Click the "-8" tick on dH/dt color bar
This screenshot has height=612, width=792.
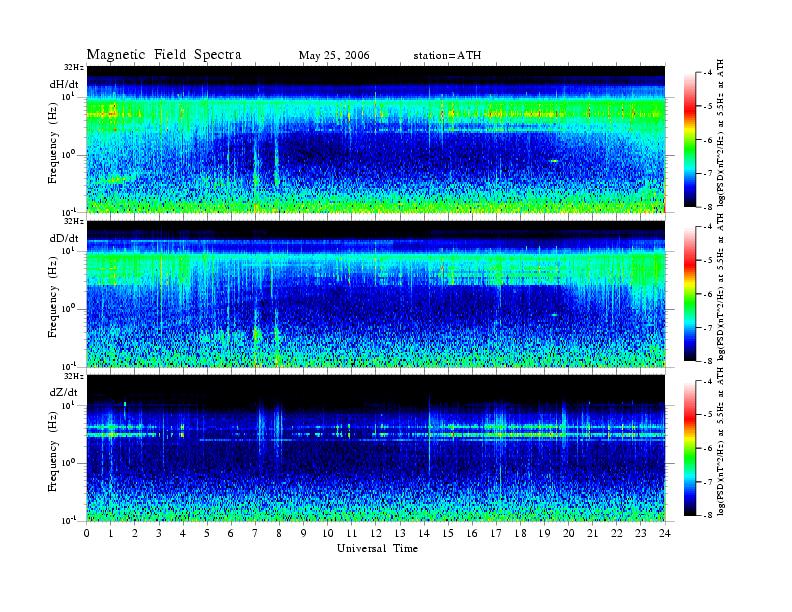pyautogui.click(x=709, y=207)
